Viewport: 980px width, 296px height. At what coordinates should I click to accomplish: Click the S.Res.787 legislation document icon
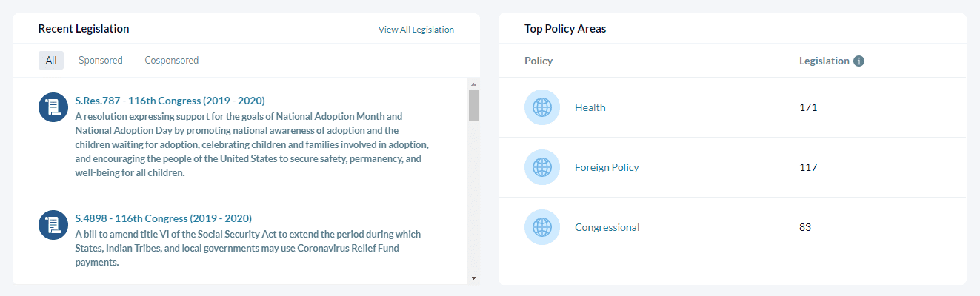tap(53, 107)
